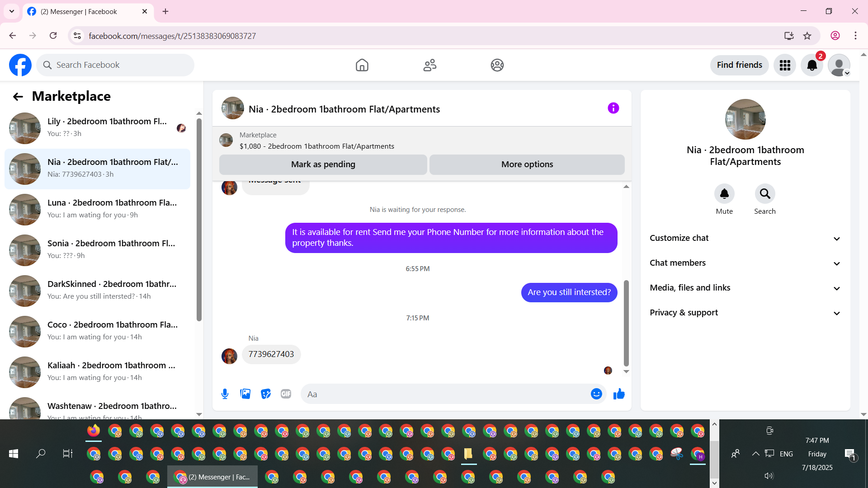Image resolution: width=868 pixels, height=488 pixels.
Task: Open Chrome profile icon
Action: tap(835, 36)
